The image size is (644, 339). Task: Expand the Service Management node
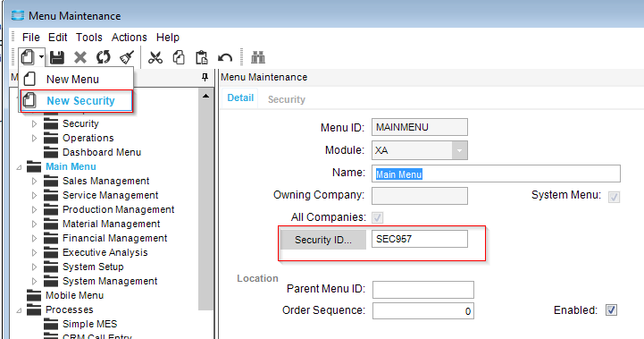coord(35,195)
